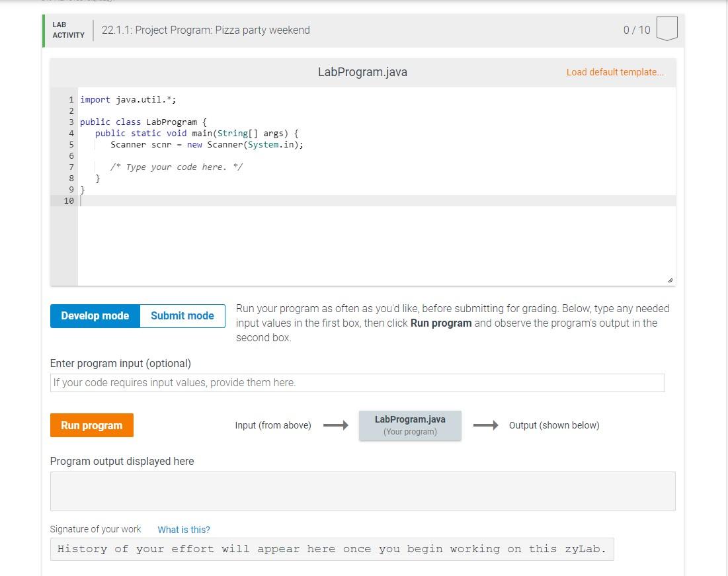The image size is (728, 576).
Task: Click the shield-shaped completion badge near the score
Action: tap(667, 28)
